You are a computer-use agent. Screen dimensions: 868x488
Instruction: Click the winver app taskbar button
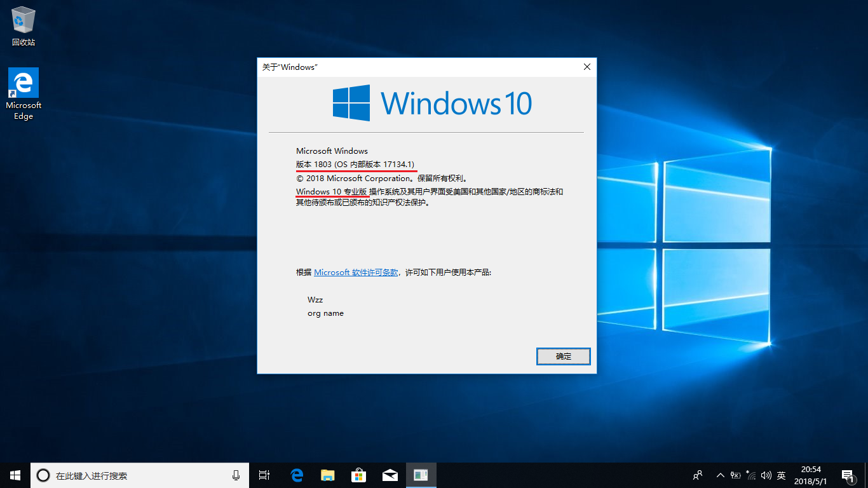tap(421, 475)
